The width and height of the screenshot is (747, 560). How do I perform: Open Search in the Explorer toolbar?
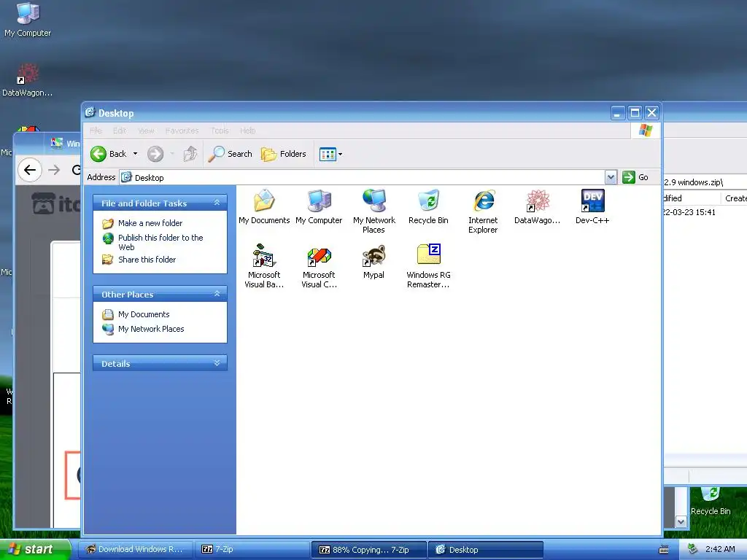(x=231, y=154)
